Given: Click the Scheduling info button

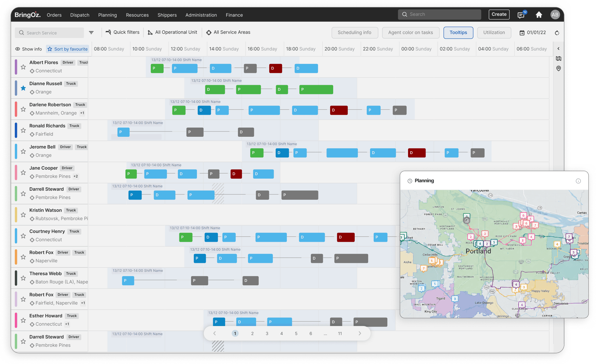Looking at the screenshot, I should pyautogui.click(x=354, y=33).
